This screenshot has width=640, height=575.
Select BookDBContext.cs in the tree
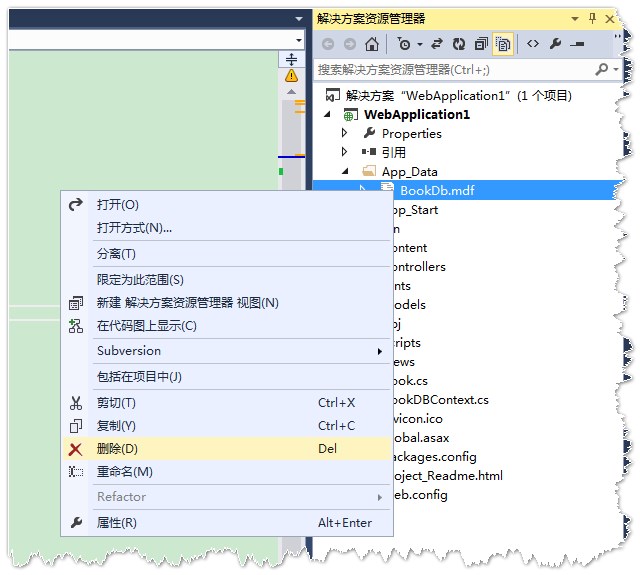coord(438,400)
